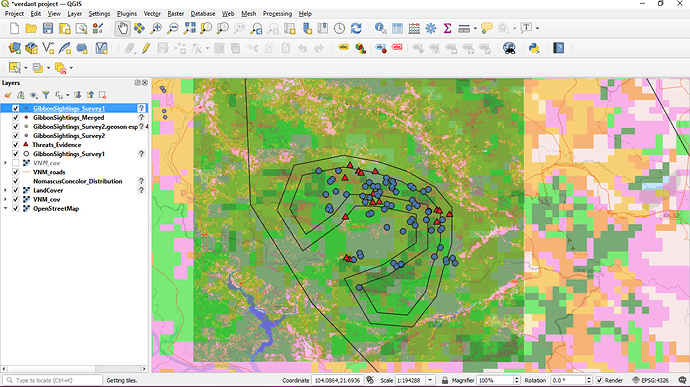Open the Vector menu

tap(152, 14)
